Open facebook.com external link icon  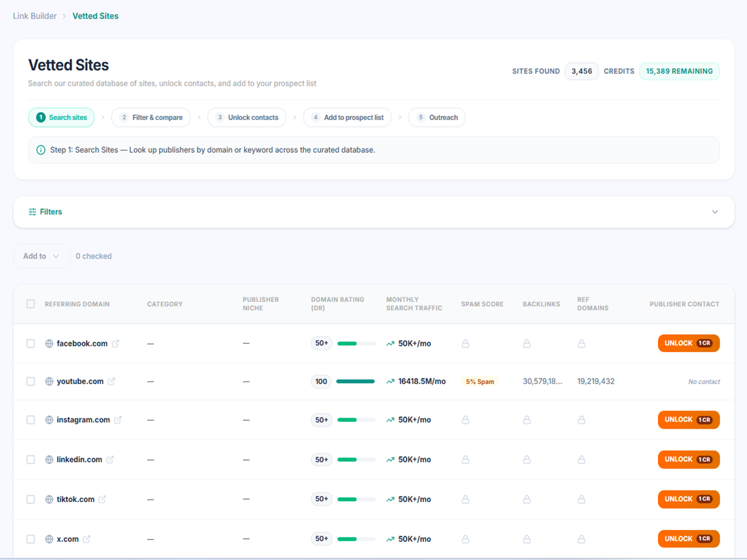point(115,343)
